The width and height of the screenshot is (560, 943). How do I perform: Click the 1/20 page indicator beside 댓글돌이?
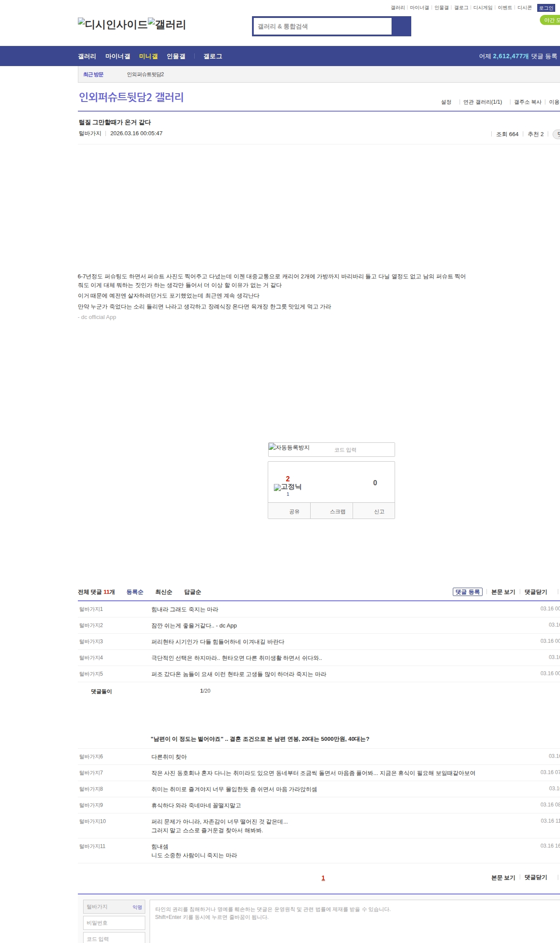click(205, 691)
